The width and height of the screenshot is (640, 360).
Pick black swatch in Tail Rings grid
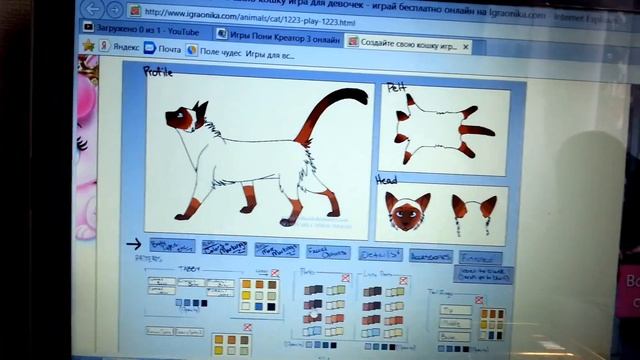(499, 336)
